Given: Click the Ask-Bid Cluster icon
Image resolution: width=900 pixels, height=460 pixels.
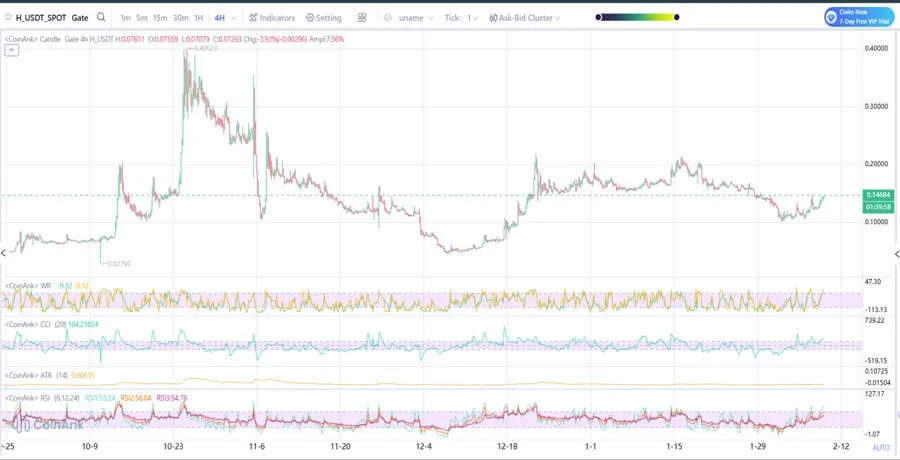Looking at the screenshot, I should click(493, 17).
